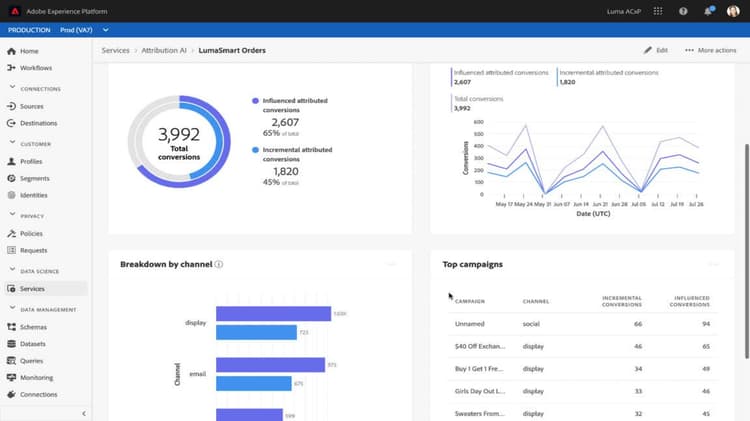The image size is (750, 421).
Task: Click the Datasets icon in sidebar
Action: 11,344
